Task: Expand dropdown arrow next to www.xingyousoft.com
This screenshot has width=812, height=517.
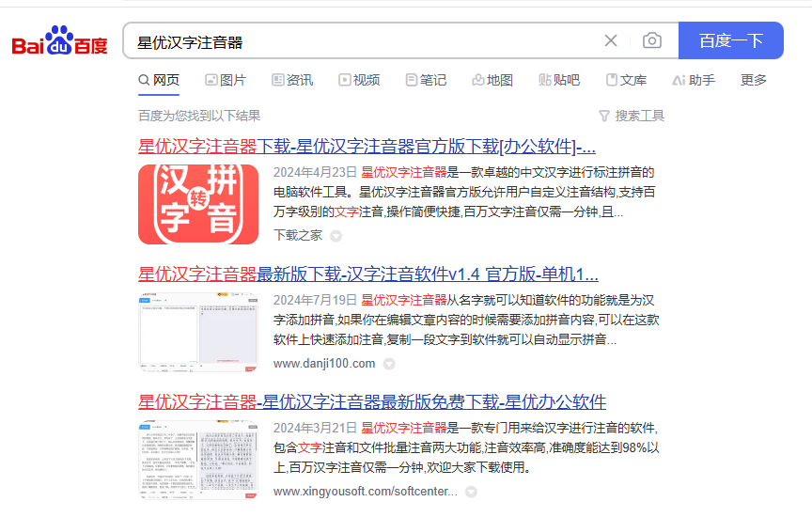Action: click(x=471, y=493)
